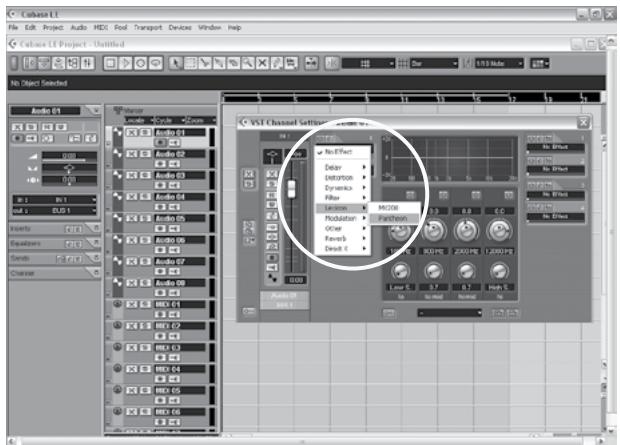Select the Mute X tool
The image size is (620, 445).
click(263, 63)
